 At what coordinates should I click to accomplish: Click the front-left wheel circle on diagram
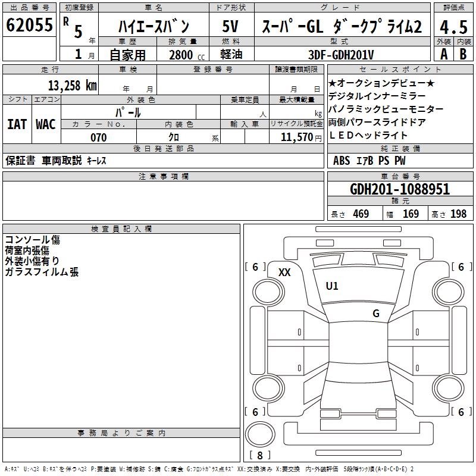(268, 292)
